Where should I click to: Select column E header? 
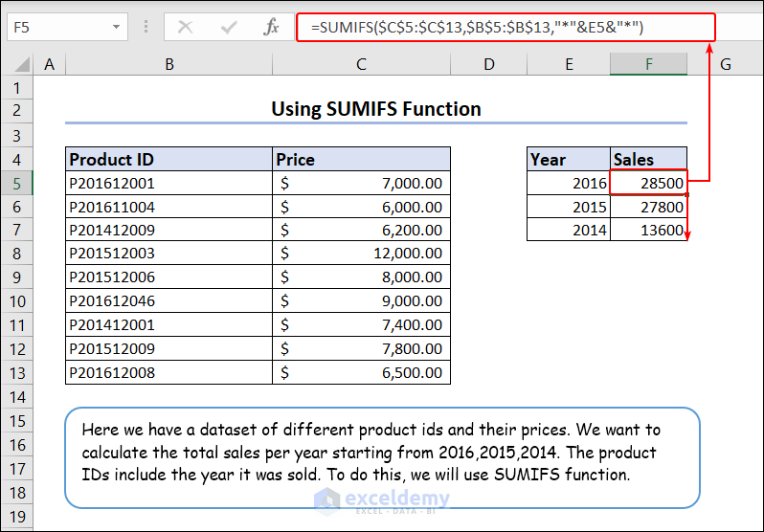[x=569, y=64]
